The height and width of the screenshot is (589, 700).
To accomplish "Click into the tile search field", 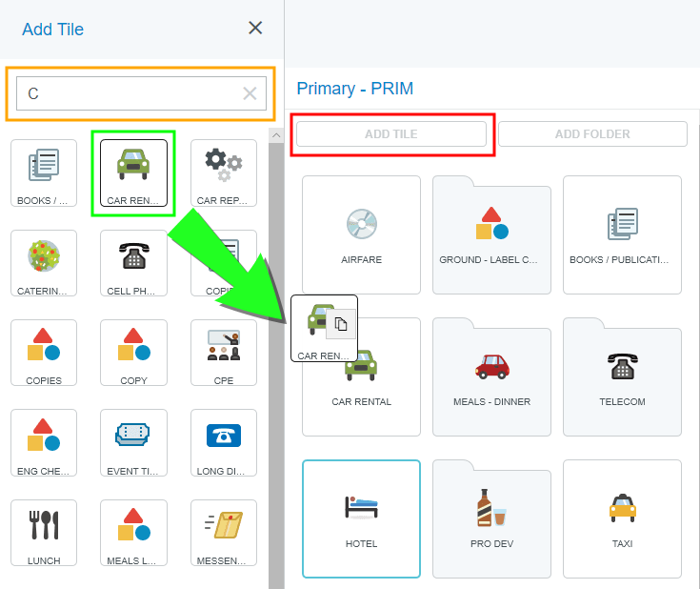I will tap(129, 93).
